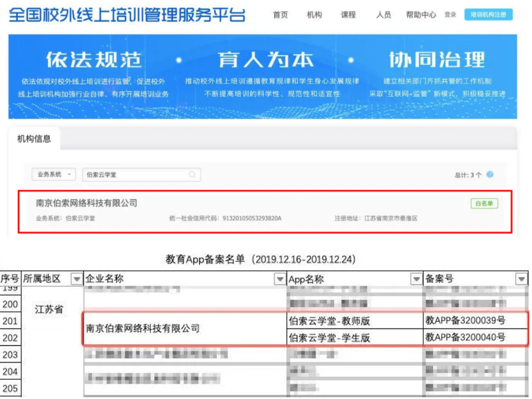Click the 协同治理 banner heading
The height and width of the screenshot is (399, 532).
click(437, 59)
